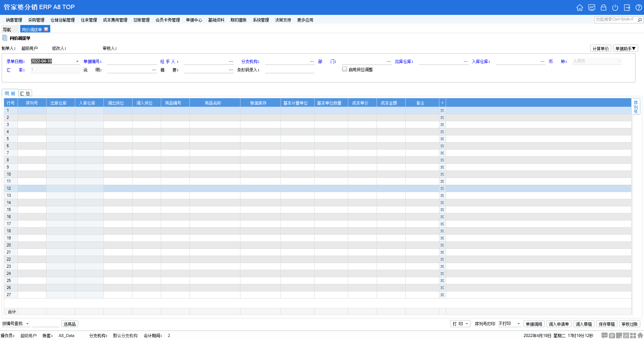This screenshot has height=340, width=644.
Task: Expand the 单据助手 dropdown button
Action: tap(625, 48)
